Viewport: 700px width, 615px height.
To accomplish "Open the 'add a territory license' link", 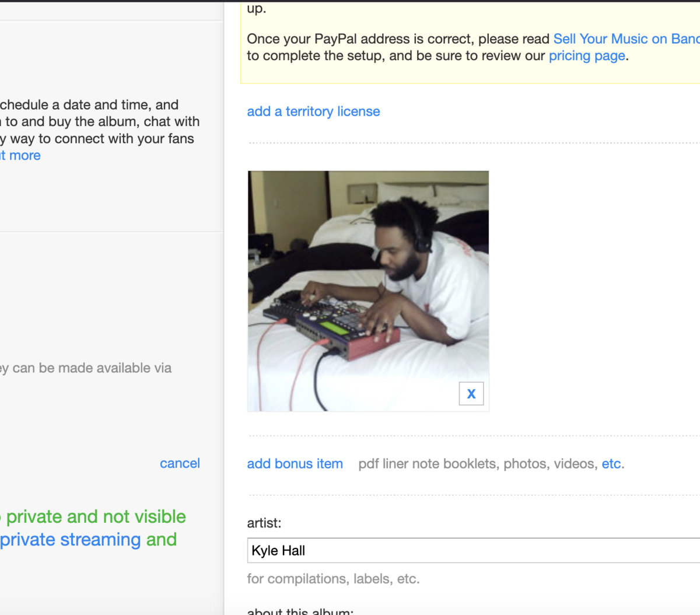I will click(x=313, y=111).
